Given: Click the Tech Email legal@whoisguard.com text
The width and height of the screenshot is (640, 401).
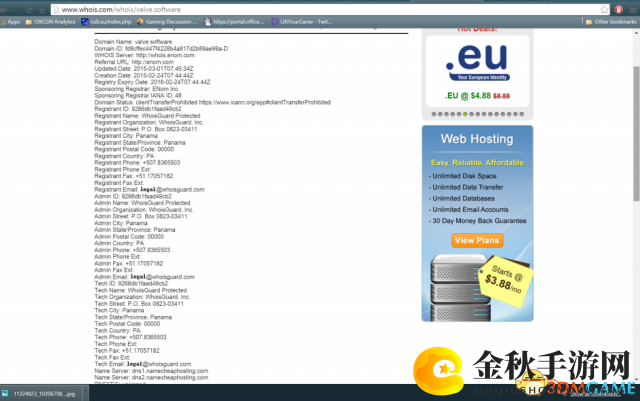Looking at the screenshot, I should coord(142,364).
